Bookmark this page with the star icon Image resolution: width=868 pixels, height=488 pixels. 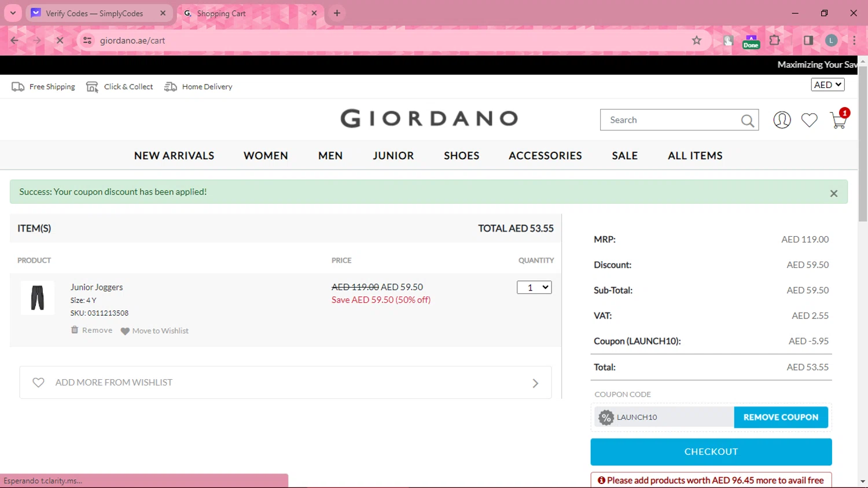(x=697, y=41)
